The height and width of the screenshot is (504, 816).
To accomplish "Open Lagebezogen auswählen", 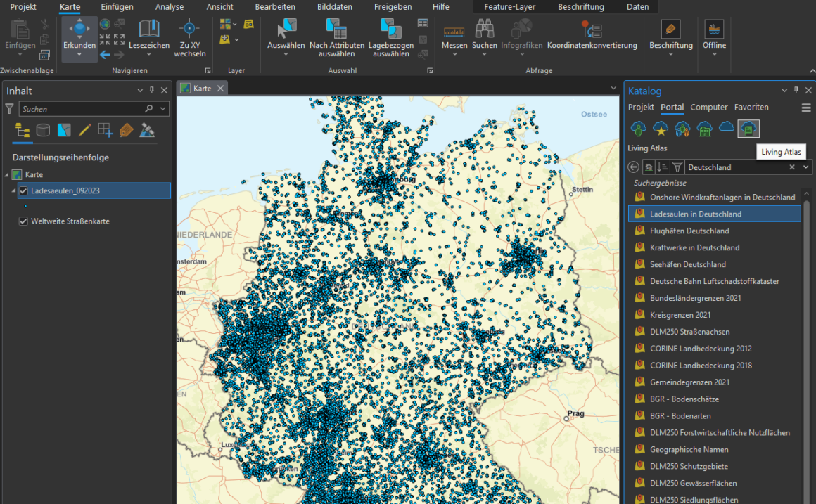I will click(391, 37).
